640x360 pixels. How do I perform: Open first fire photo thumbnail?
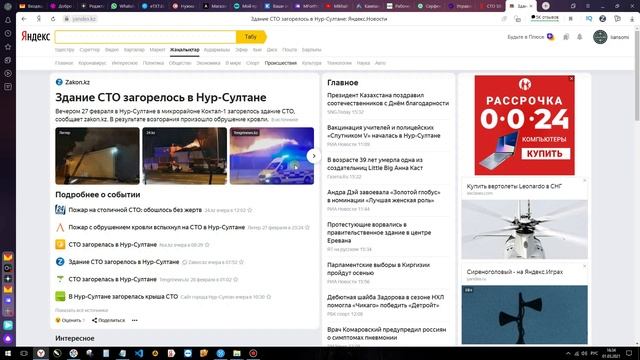pos(97,156)
